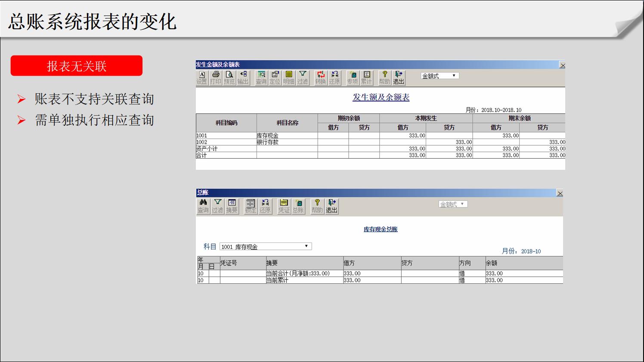Select the 1002 银行存款 row in table
The height and width of the screenshot is (362, 644).
[267, 142]
